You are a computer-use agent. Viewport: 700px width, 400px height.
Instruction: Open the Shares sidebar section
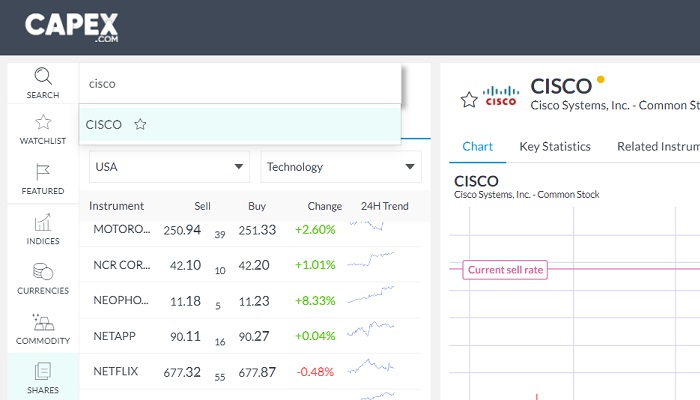click(43, 378)
